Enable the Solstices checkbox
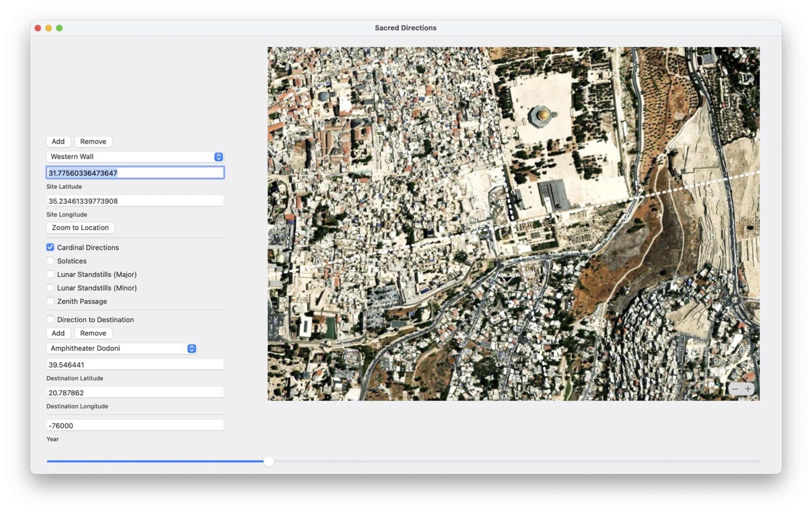The height and width of the screenshot is (514, 812). pyautogui.click(x=50, y=261)
